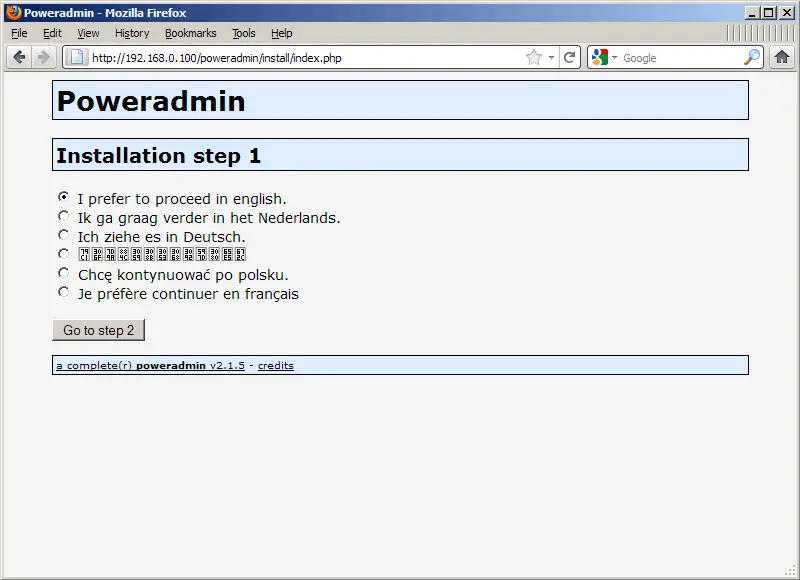Reload the page with the refresh icon
The height and width of the screenshot is (580, 800).
[569, 57]
